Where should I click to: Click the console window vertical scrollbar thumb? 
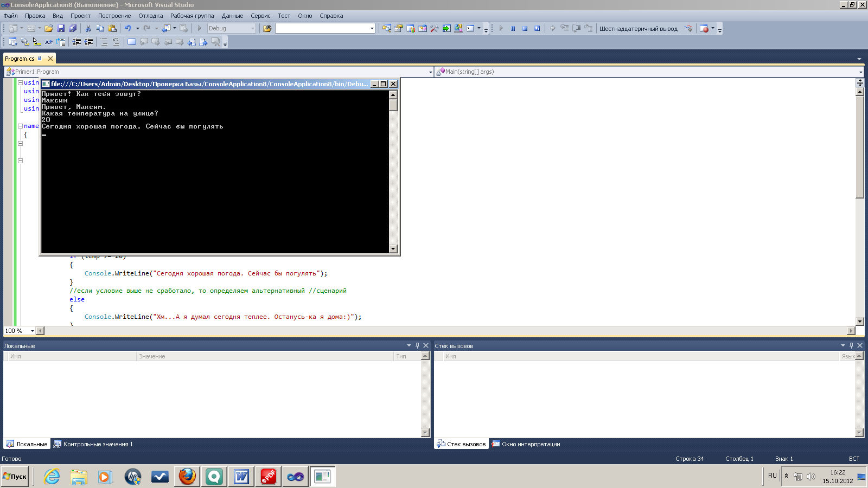pos(393,105)
